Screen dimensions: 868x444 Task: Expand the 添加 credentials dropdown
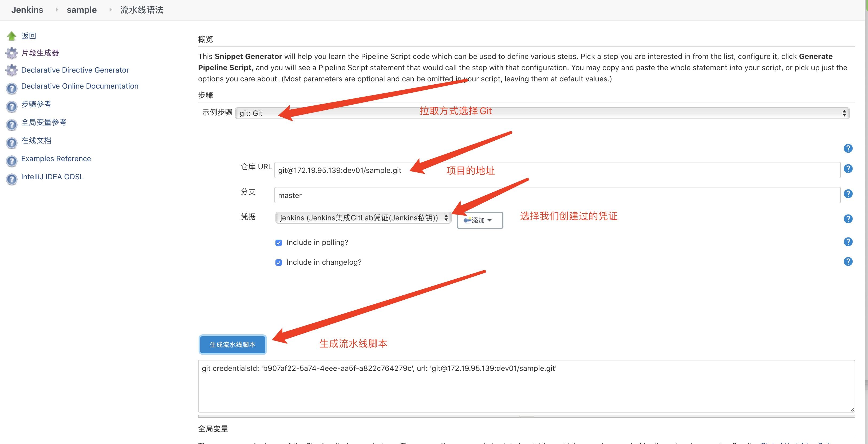pos(479,220)
